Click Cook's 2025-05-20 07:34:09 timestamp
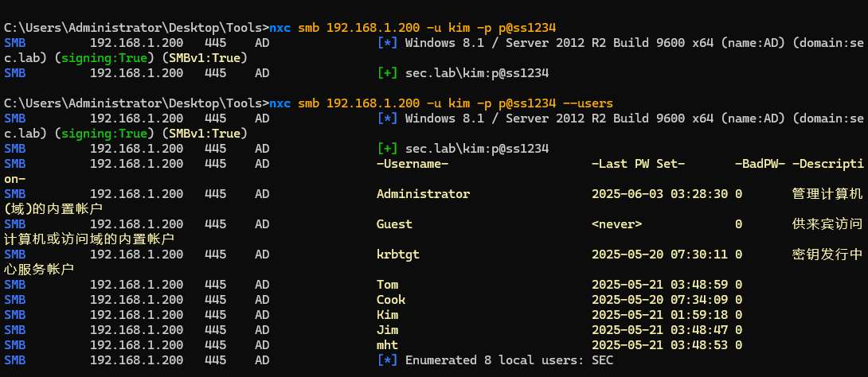868x377 pixels. point(660,300)
